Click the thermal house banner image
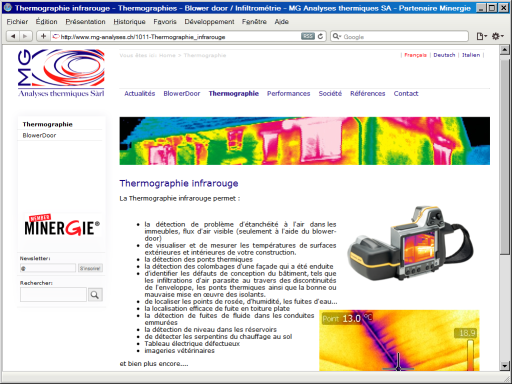This screenshot has height=384, width=512. (x=305, y=141)
